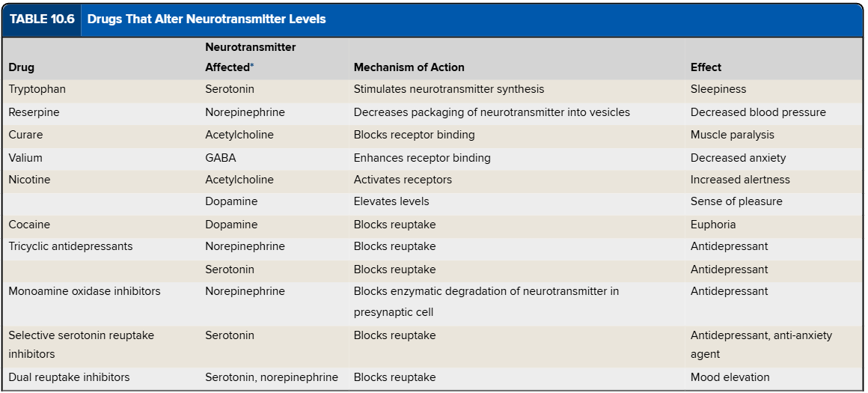Image resolution: width=868 pixels, height=393 pixels.
Task: Click "Monoamine oxidase inhibitors" in the Drug column
Action: coord(85,291)
